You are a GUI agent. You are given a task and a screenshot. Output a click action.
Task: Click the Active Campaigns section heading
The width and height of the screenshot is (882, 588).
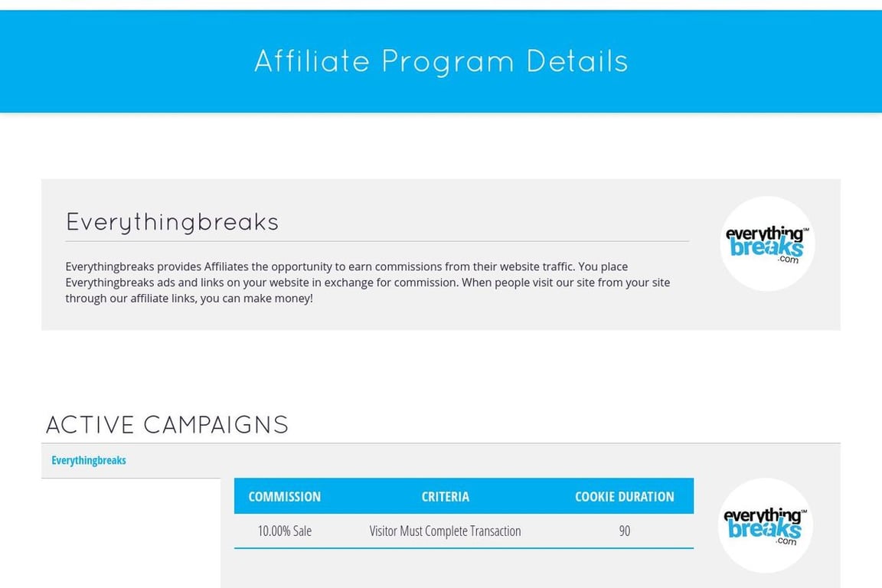pyautogui.click(x=167, y=424)
